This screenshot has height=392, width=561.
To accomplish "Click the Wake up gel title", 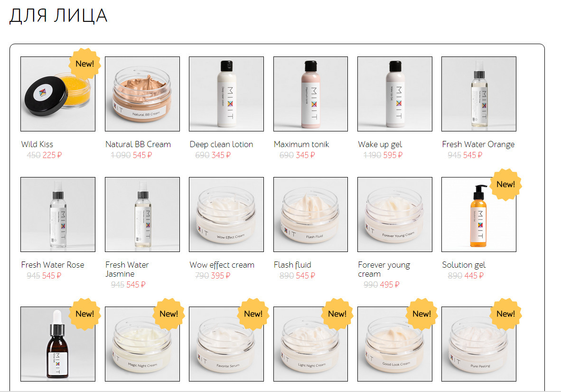I will pyautogui.click(x=380, y=144).
